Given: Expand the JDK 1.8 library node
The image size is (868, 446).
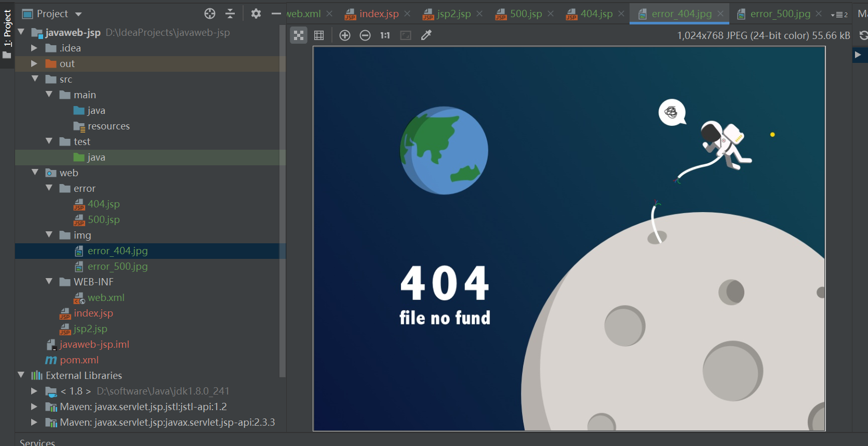Looking at the screenshot, I should pyautogui.click(x=34, y=391).
